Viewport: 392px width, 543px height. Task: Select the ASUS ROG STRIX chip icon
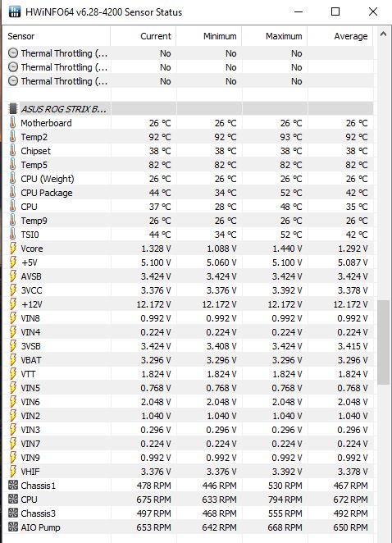(13, 109)
